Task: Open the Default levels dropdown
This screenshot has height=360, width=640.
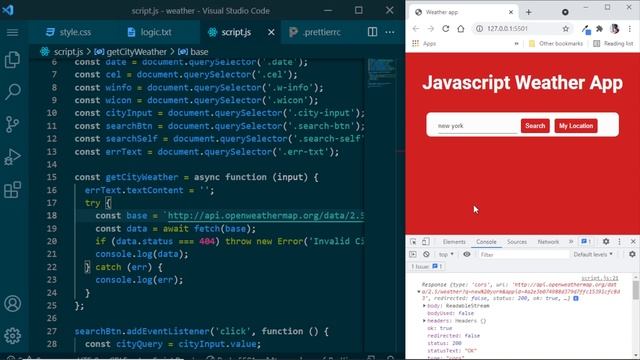Action: (593, 254)
